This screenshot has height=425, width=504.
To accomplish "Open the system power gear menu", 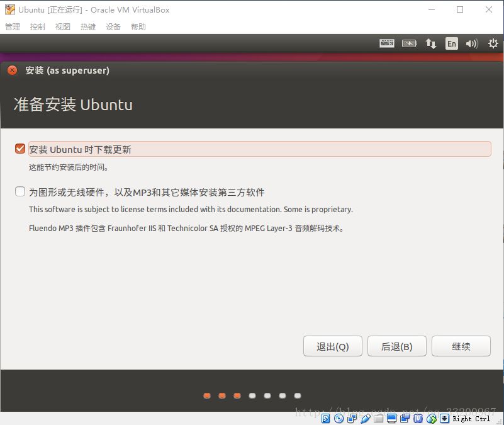I will [493, 43].
